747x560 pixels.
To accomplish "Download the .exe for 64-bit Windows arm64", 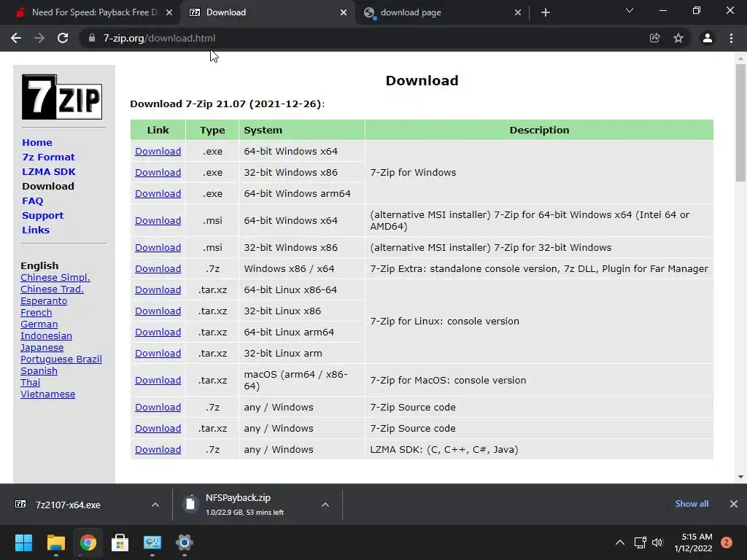I will 158,194.
